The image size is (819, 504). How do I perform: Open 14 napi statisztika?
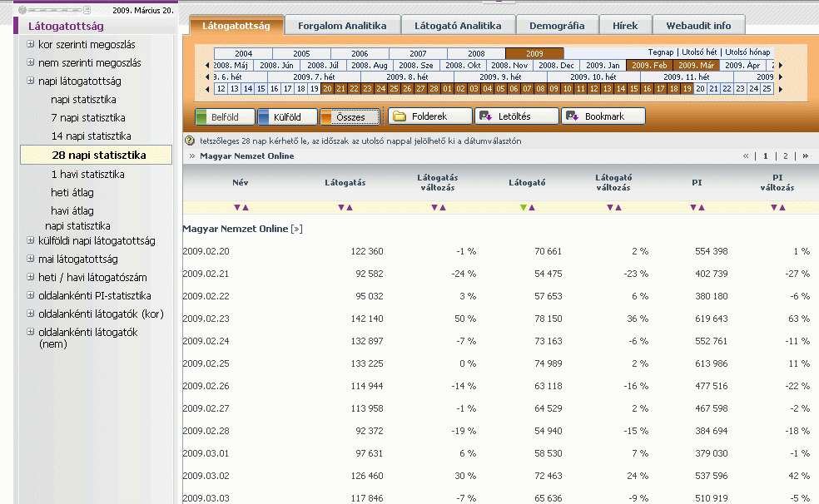pyautogui.click(x=92, y=136)
